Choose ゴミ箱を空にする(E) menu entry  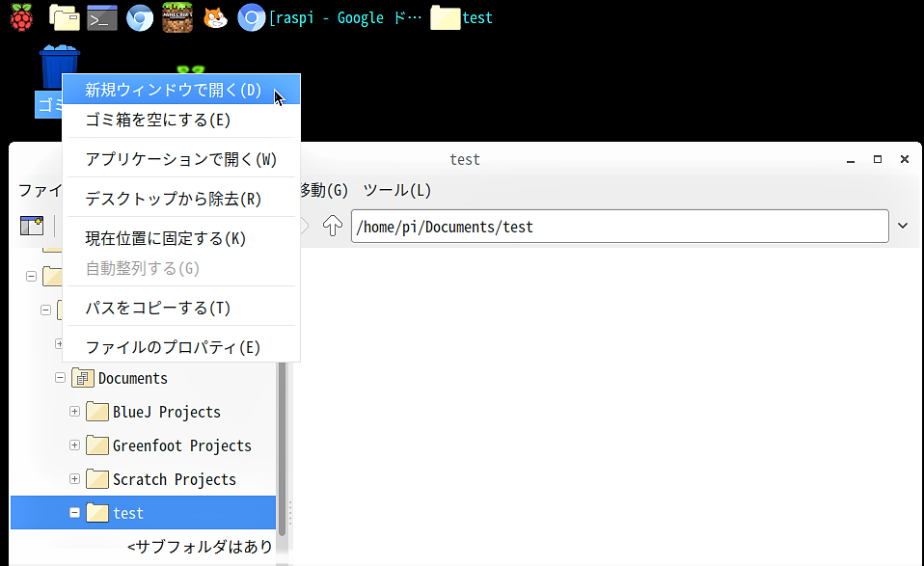pyautogui.click(x=181, y=120)
